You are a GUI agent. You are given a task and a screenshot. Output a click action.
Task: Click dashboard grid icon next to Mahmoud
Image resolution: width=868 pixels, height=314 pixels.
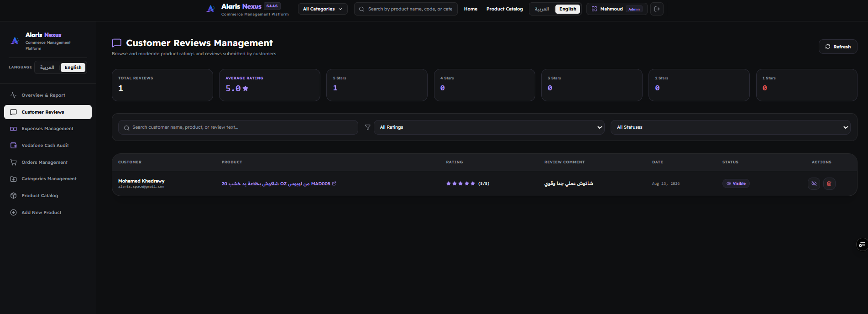(594, 9)
